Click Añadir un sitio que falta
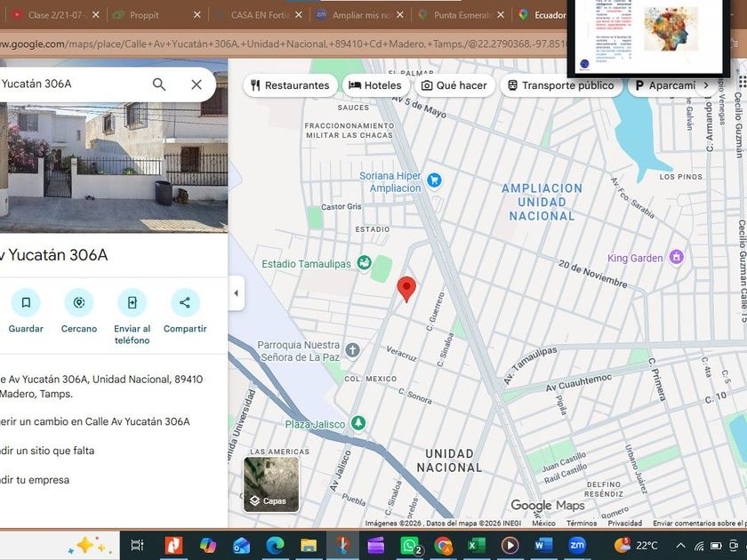Image resolution: width=747 pixels, height=560 pixels. coord(47,451)
